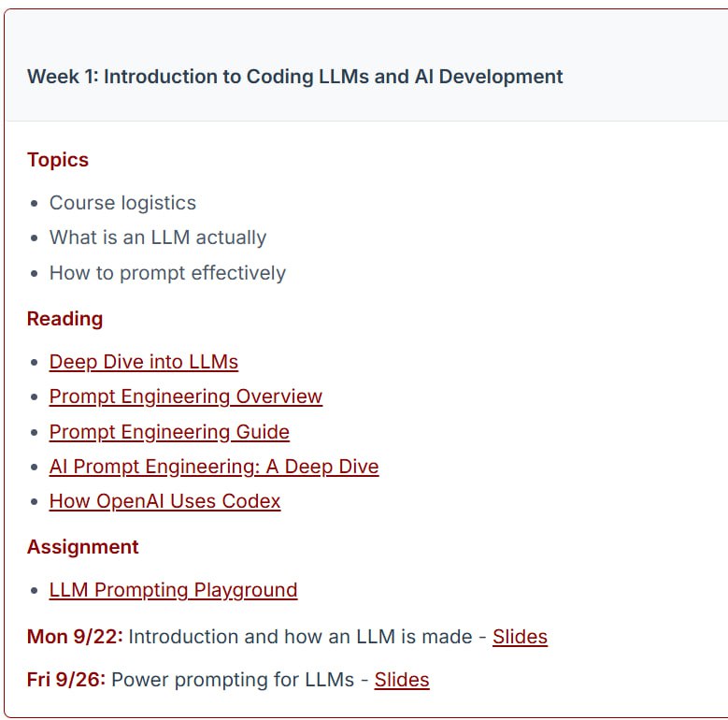Select the Course logistics topic item
Screen dimensions: 728x720
[122, 203]
